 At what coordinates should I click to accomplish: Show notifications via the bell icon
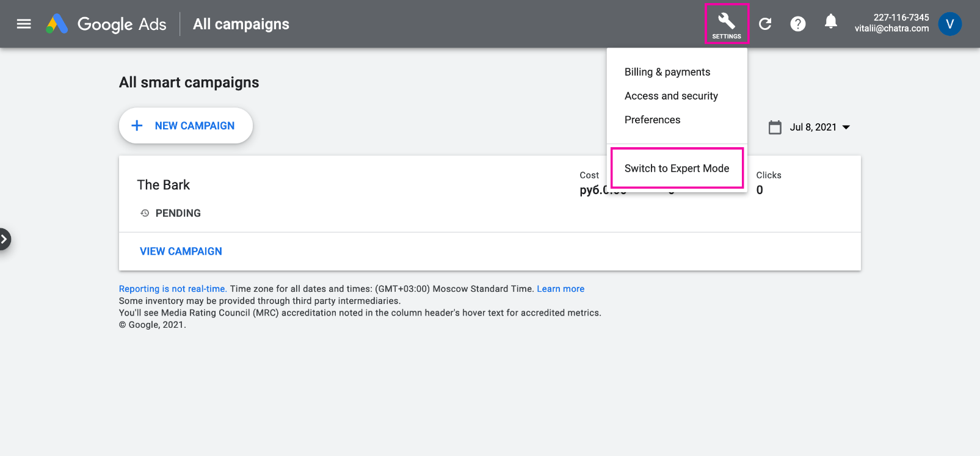[830, 23]
